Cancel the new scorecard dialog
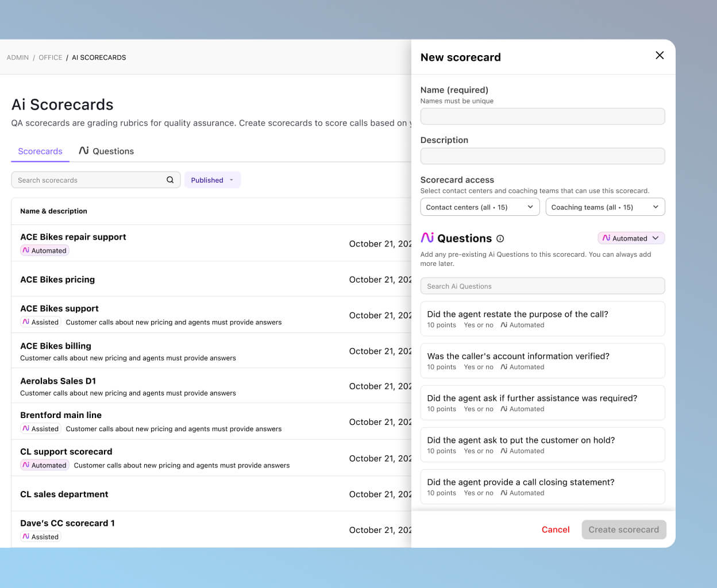 (x=555, y=529)
